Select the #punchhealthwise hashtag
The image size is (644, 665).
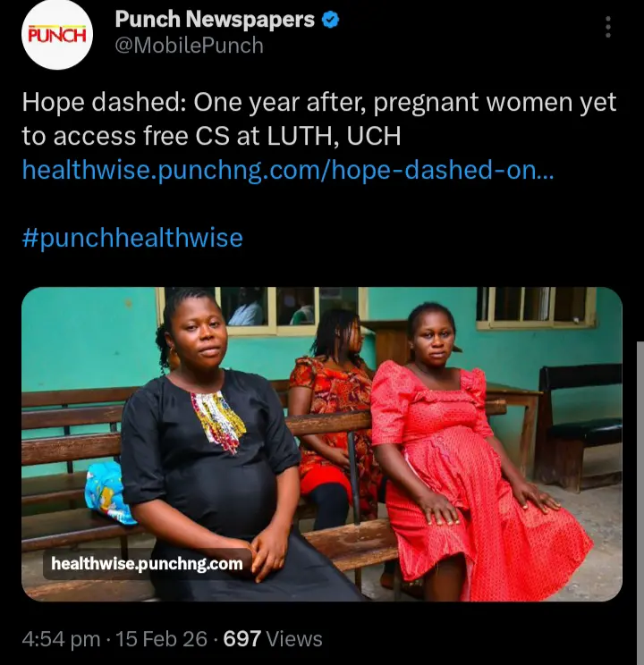(x=132, y=238)
